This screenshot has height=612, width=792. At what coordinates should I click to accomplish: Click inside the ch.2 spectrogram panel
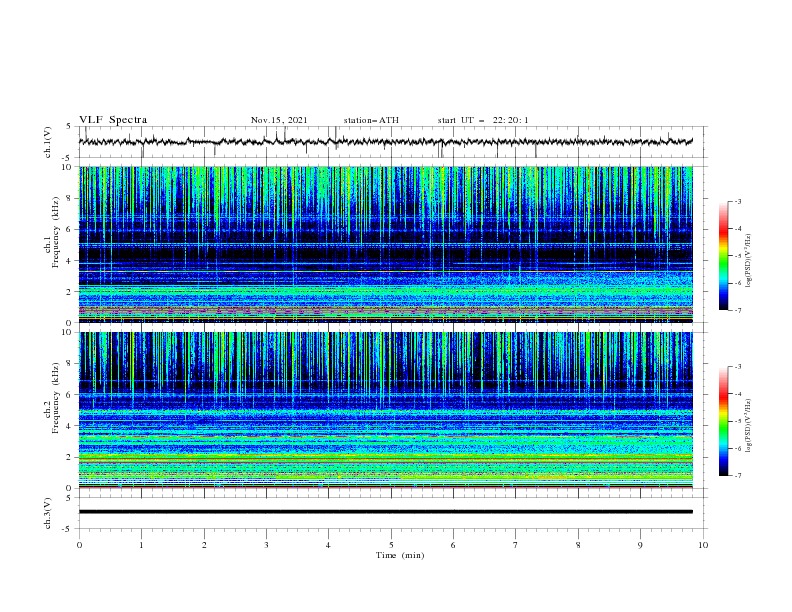coord(385,410)
